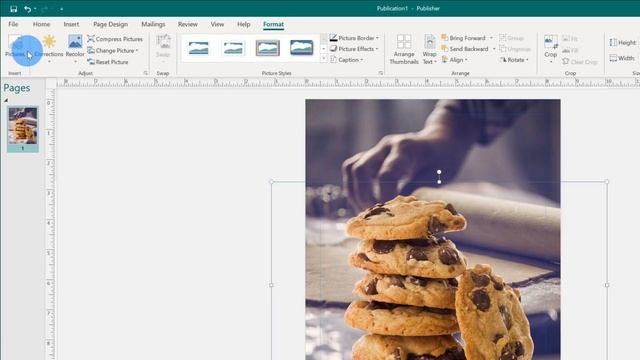Expand the Picture Styles gallery More arrow

pos(324,59)
